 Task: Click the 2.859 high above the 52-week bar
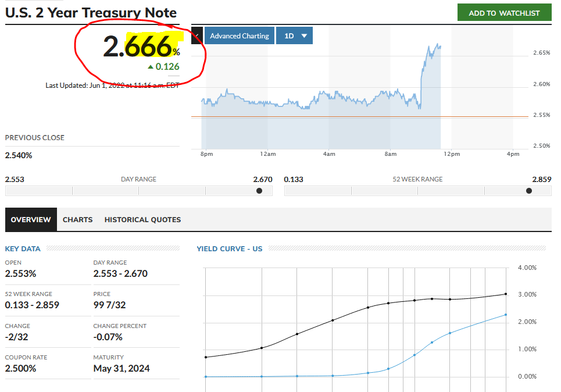tap(542, 179)
